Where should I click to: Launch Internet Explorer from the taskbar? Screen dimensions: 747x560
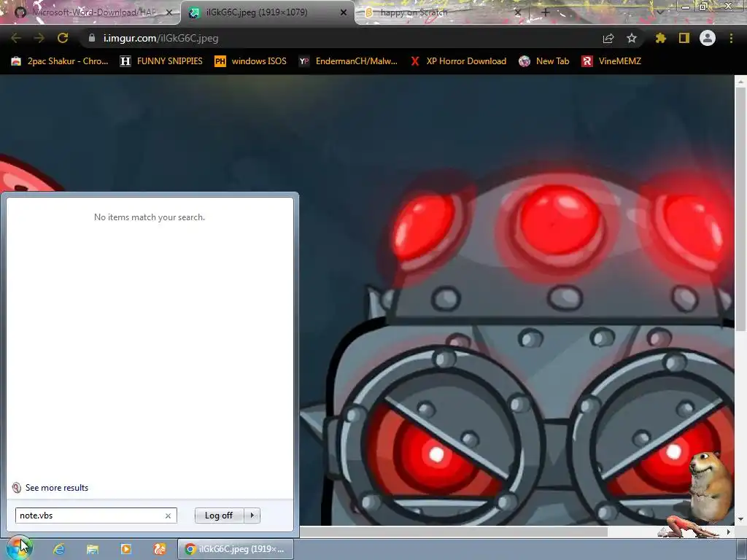(x=59, y=549)
